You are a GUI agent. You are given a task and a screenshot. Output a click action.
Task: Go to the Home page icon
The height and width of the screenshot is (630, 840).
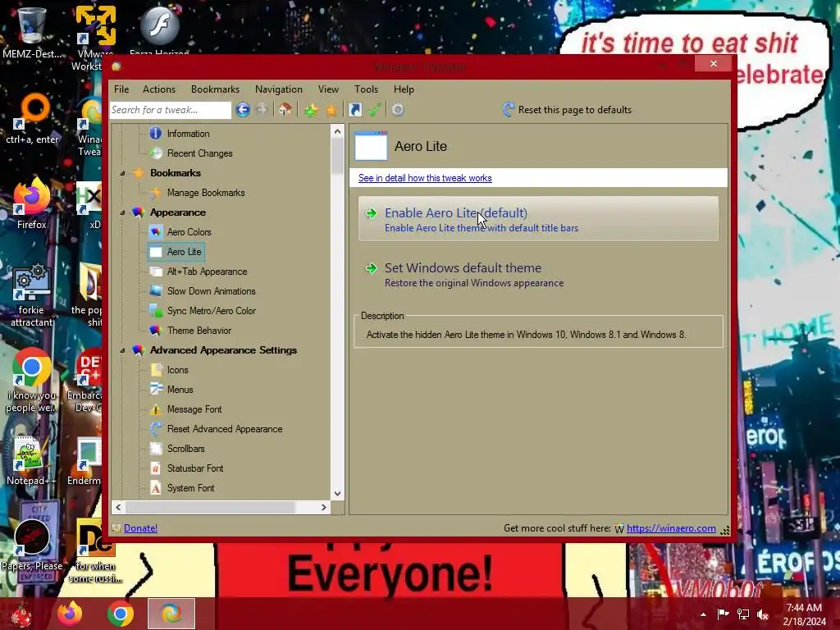[x=285, y=110]
